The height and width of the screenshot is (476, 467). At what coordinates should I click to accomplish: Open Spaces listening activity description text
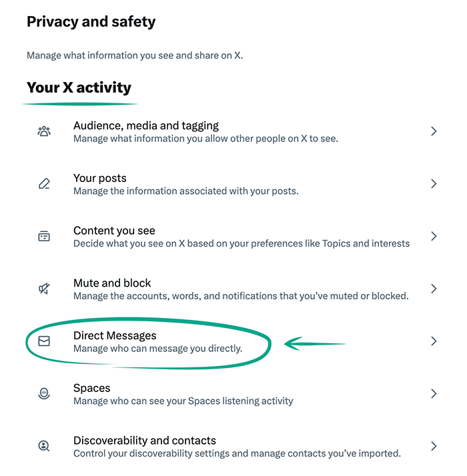(x=183, y=401)
